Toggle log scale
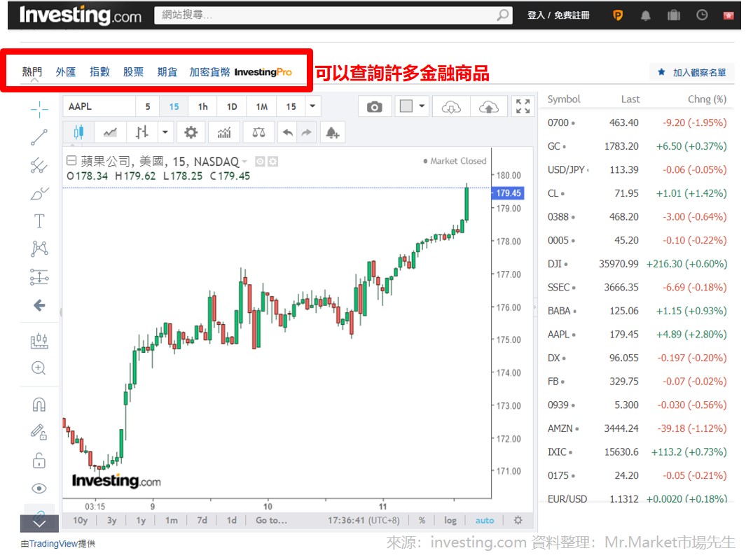The width and height of the screenshot is (746, 560). (450, 521)
